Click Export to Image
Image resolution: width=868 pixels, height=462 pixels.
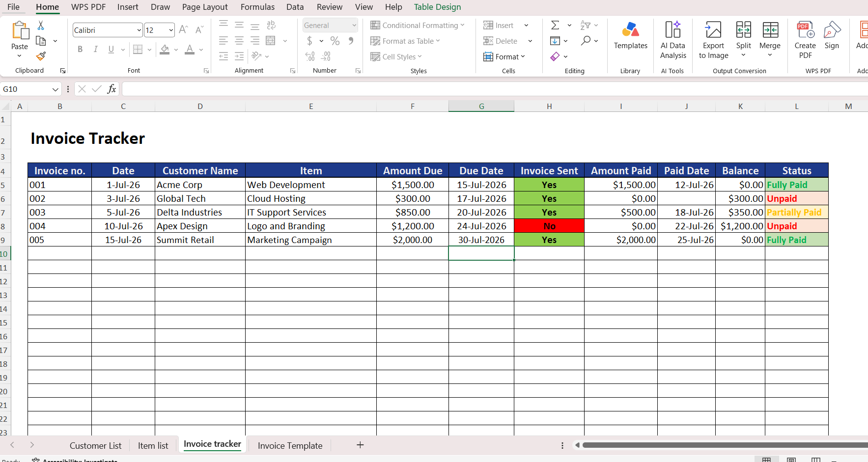[x=713, y=40]
